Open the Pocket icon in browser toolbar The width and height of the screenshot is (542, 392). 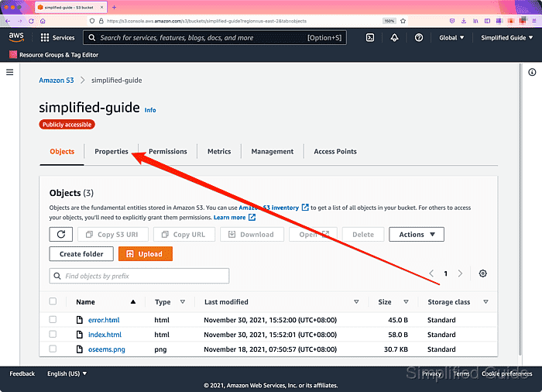pos(451,21)
